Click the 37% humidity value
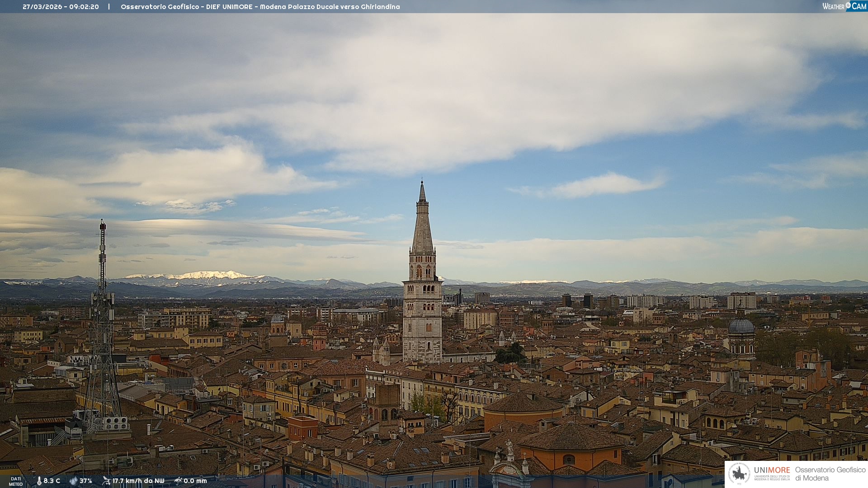This screenshot has width=868, height=488. pos(86,481)
